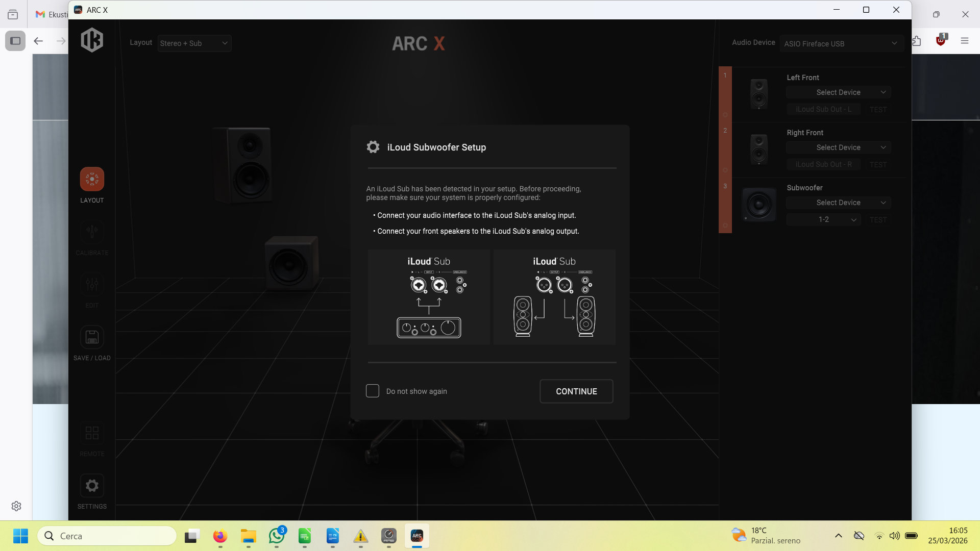The width and height of the screenshot is (980, 551).
Task: Click the Calibrate sidebar icon
Action: (92, 232)
